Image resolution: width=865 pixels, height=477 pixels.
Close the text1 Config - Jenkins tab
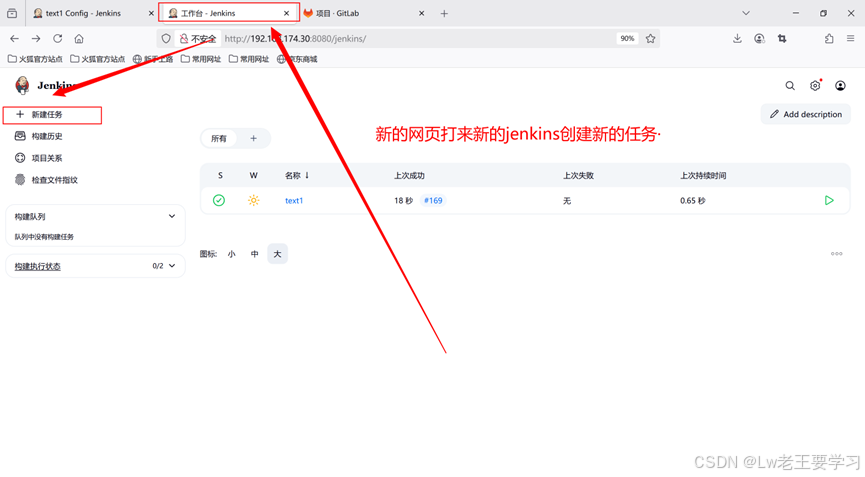(x=151, y=13)
